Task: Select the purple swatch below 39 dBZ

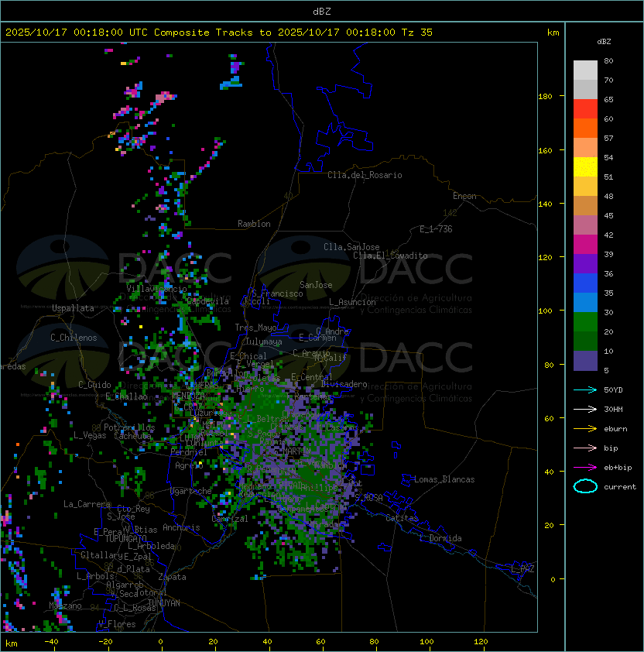Action: pos(585,263)
